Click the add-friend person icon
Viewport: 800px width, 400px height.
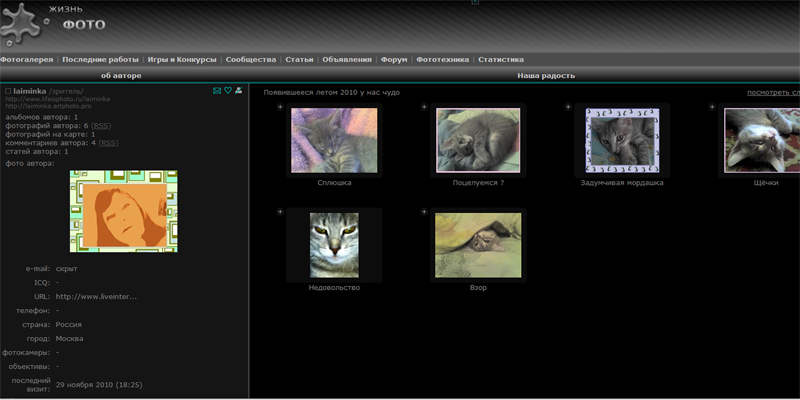pos(239,91)
